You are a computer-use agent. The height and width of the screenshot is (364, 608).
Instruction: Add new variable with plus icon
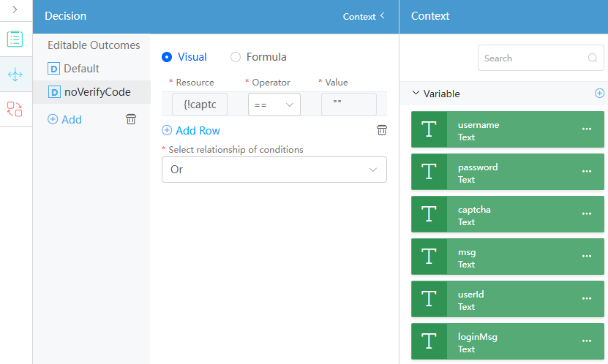coord(599,93)
